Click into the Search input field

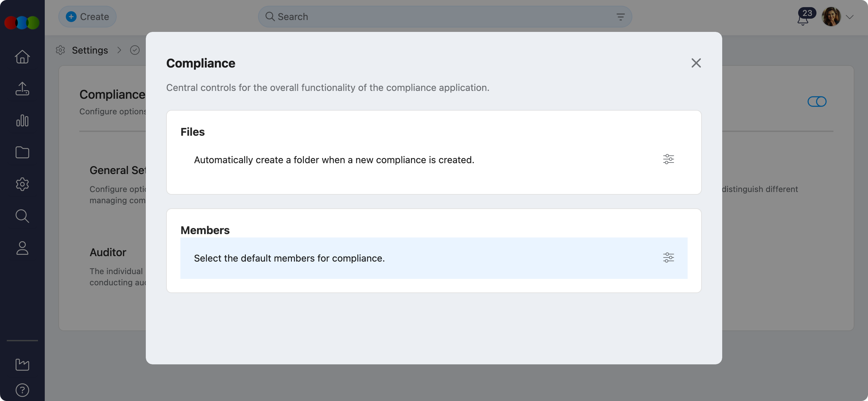click(441, 17)
